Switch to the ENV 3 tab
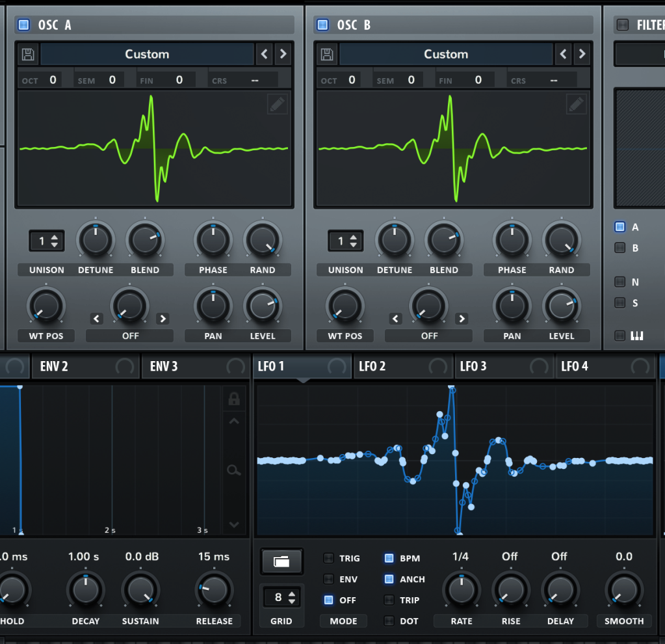The image size is (665, 644). pos(164,366)
